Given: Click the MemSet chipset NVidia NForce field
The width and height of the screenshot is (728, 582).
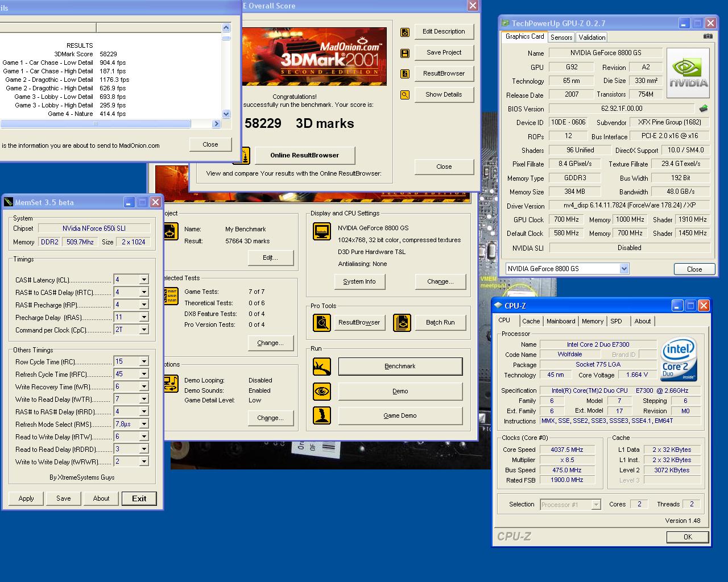Looking at the screenshot, I should [x=94, y=228].
